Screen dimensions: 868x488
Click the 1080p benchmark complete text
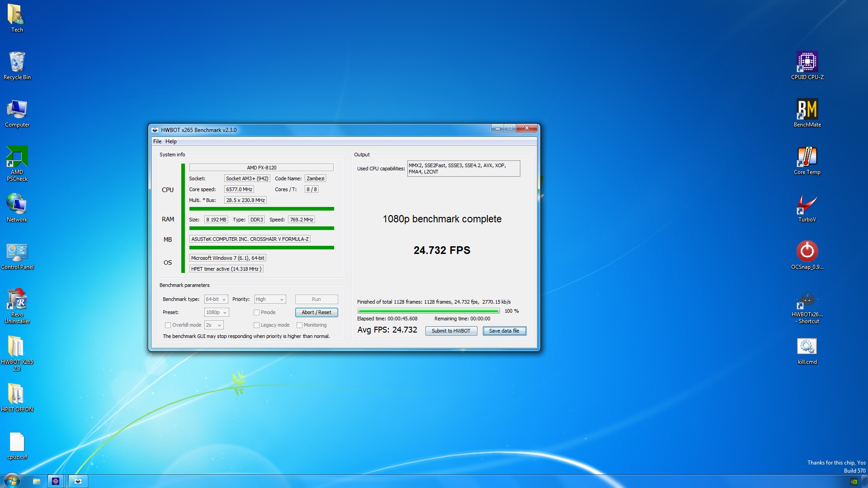(442, 219)
